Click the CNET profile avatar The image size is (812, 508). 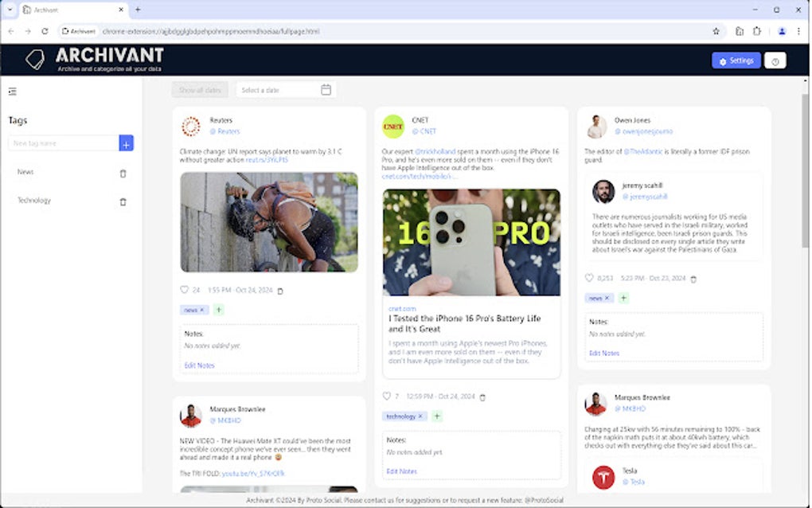pos(393,127)
